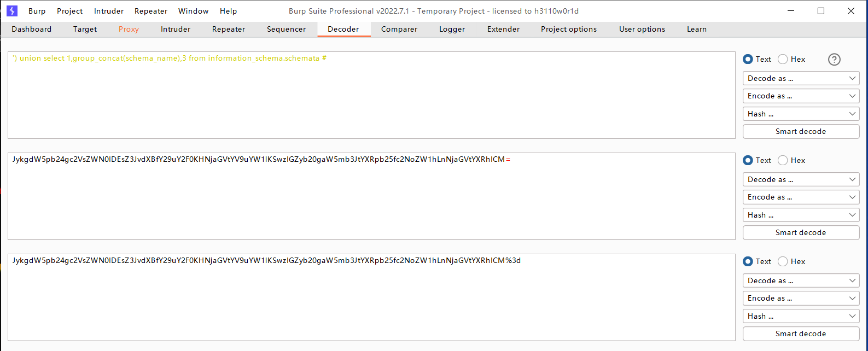Click into the SQL union select input box
Viewport: 868px width, 351px height.
(x=371, y=95)
